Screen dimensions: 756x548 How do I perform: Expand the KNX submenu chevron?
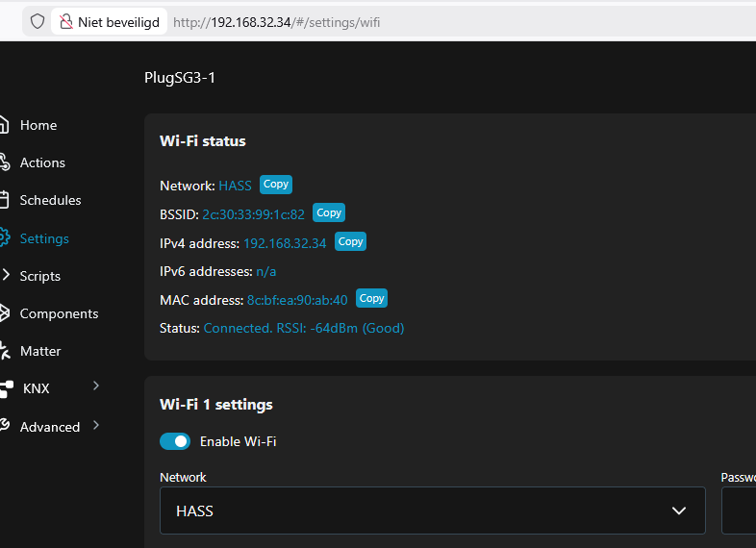(95, 386)
